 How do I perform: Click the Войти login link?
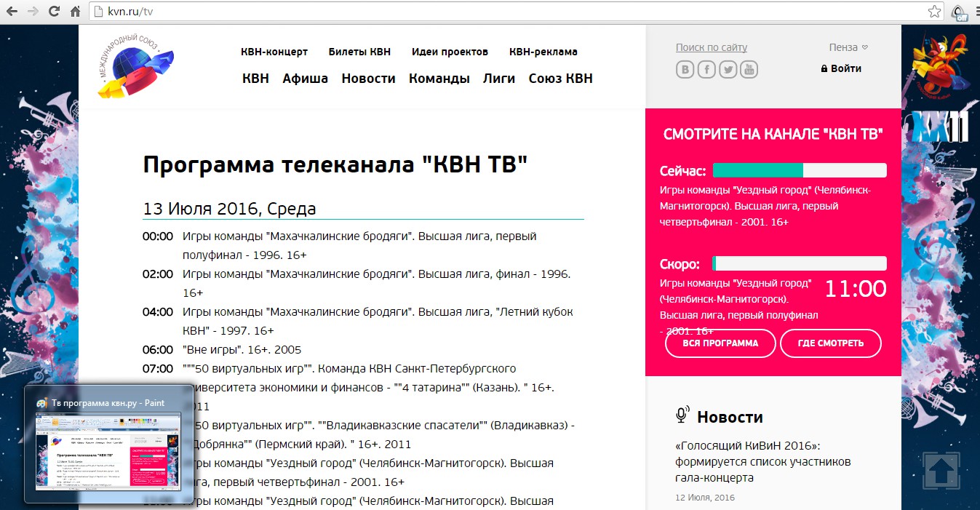[846, 68]
